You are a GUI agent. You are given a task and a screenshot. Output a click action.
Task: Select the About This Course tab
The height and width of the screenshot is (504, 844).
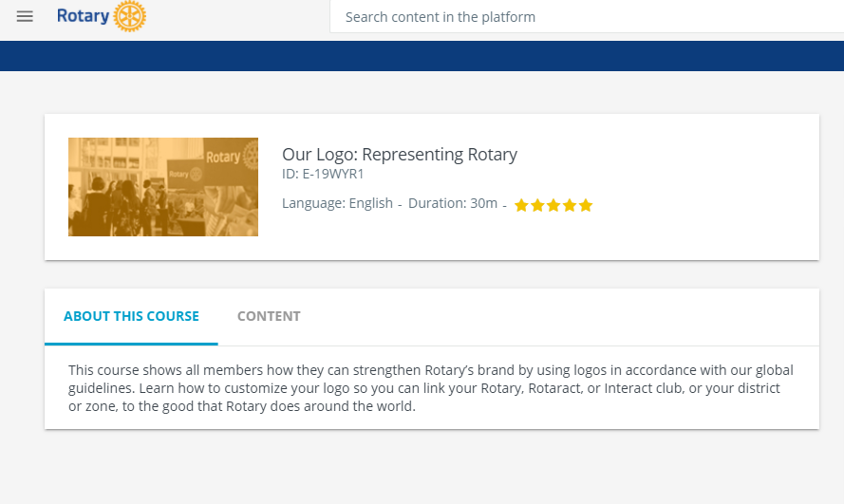(x=131, y=316)
